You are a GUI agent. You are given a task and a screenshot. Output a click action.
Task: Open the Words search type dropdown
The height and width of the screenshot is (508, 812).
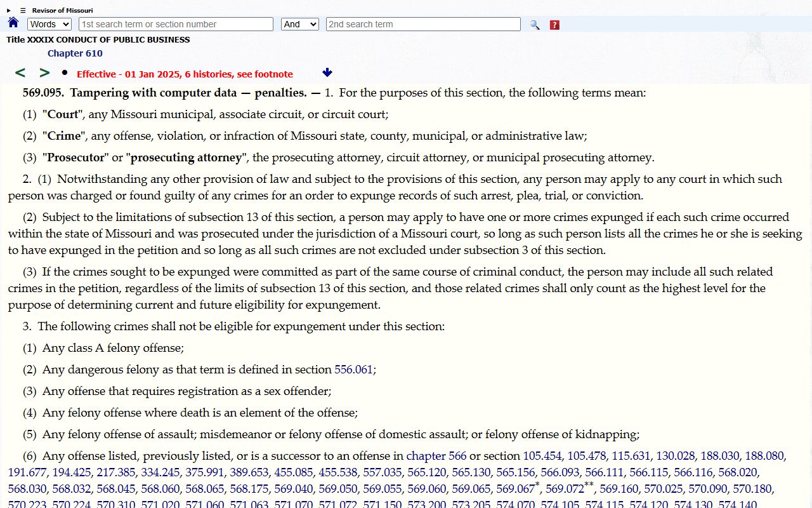click(x=49, y=24)
